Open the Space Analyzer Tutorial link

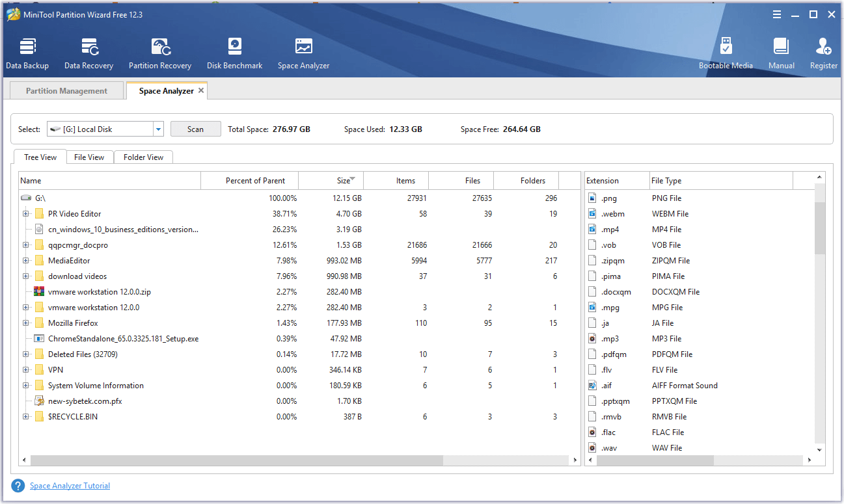click(70, 485)
